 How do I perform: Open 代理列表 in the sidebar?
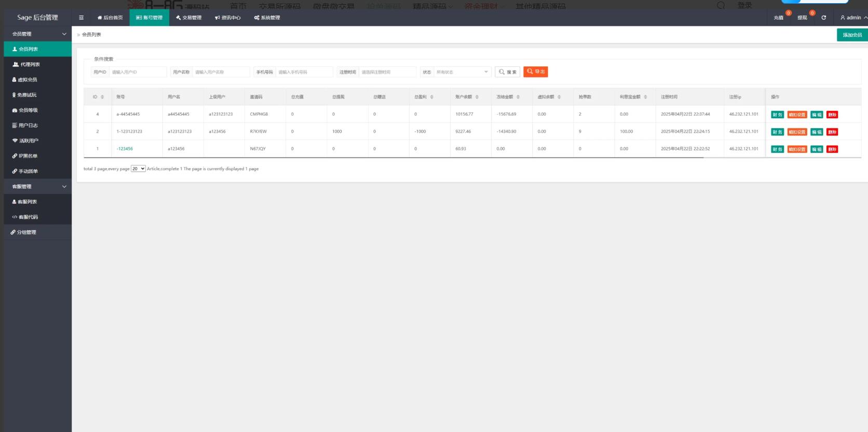pyautogui.click(x=30, y=64)
